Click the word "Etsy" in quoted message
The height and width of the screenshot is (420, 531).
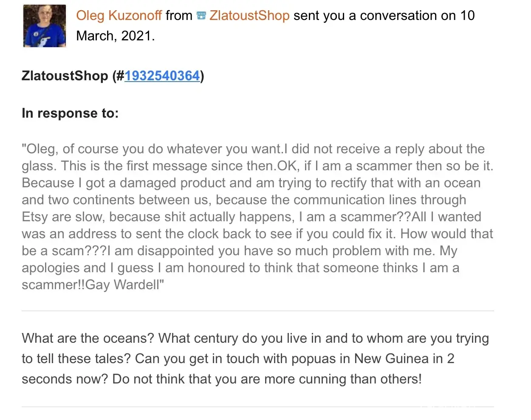tap(34, 217)
